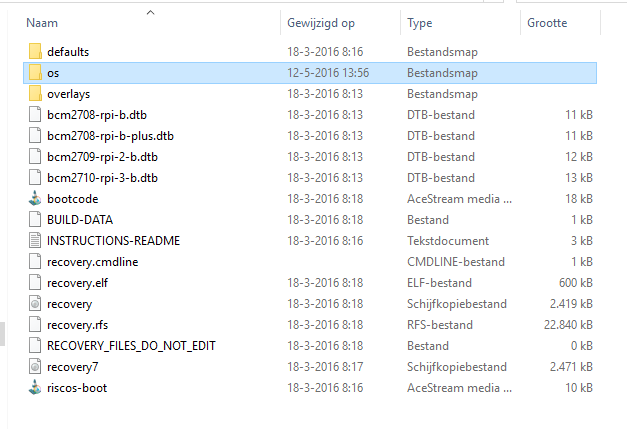Image resolution: width=627 pixels, height=429 pixels.
Task: Select the INSTRUCTIONS-README text document icon
Action: click(35, 241)
